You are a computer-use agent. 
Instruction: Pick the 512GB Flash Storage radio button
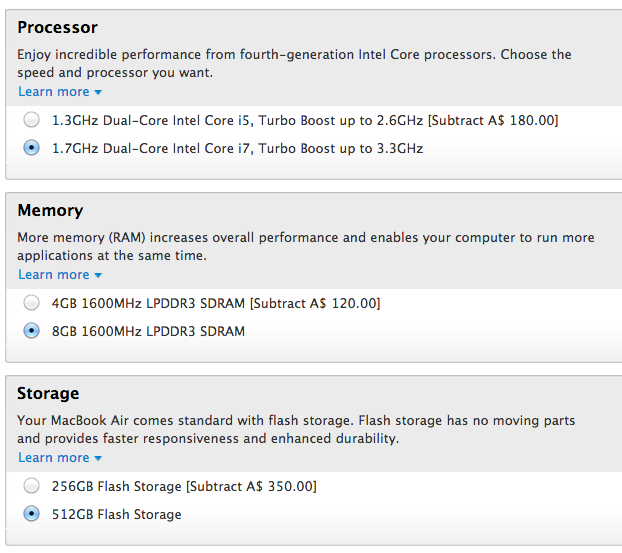coord(32,514)
